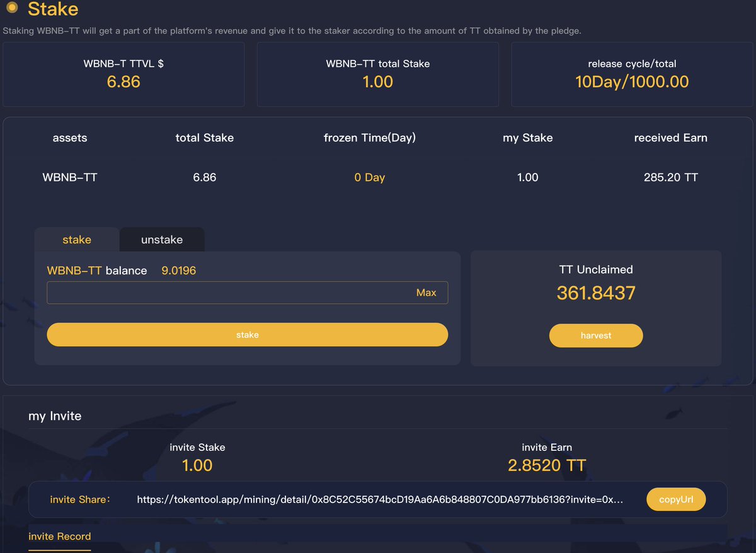Viewport: 756px width, 553px height.
Task: Click the TT Unclaimed amount 361.8437
Action: 596,293
